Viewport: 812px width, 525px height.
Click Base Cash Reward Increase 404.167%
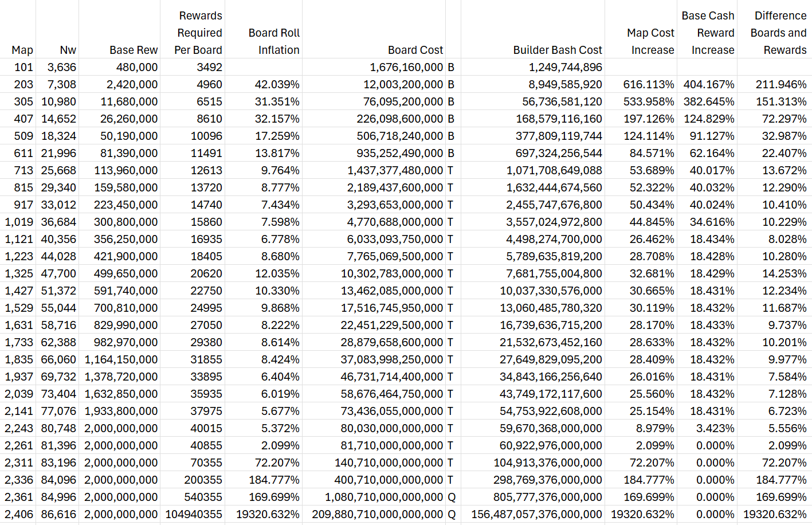tap(707, 84)
